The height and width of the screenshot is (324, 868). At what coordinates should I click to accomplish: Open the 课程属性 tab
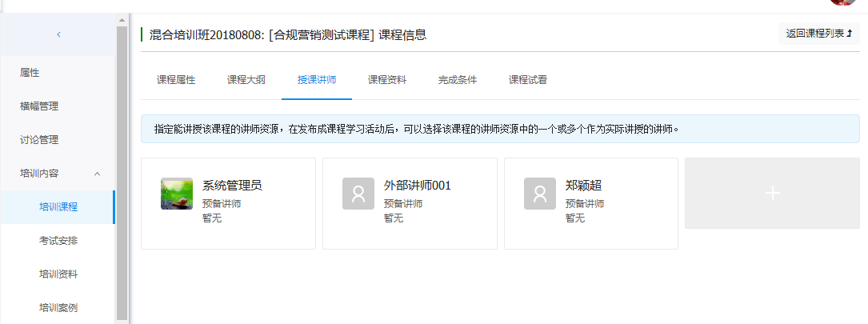pos(176,80)
